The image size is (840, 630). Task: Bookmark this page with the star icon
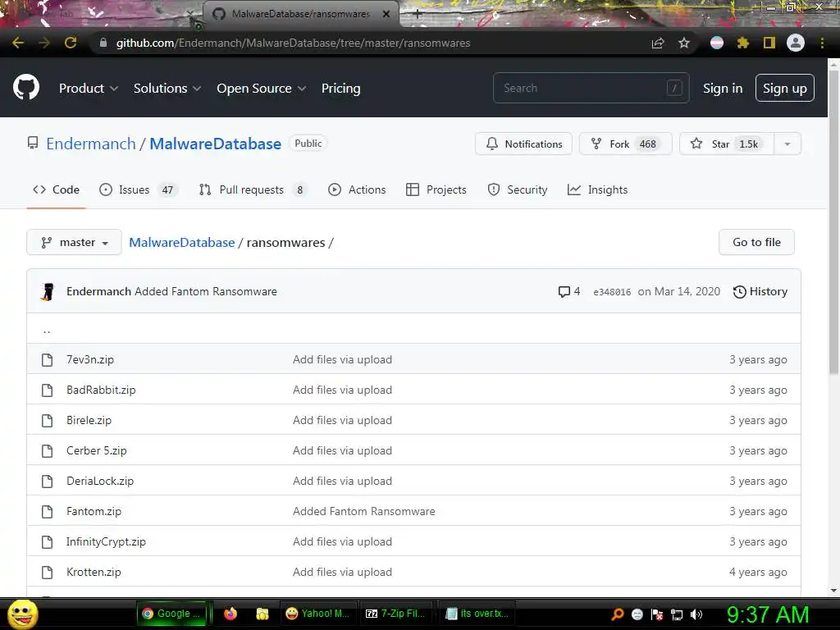[x=684, y=43]
